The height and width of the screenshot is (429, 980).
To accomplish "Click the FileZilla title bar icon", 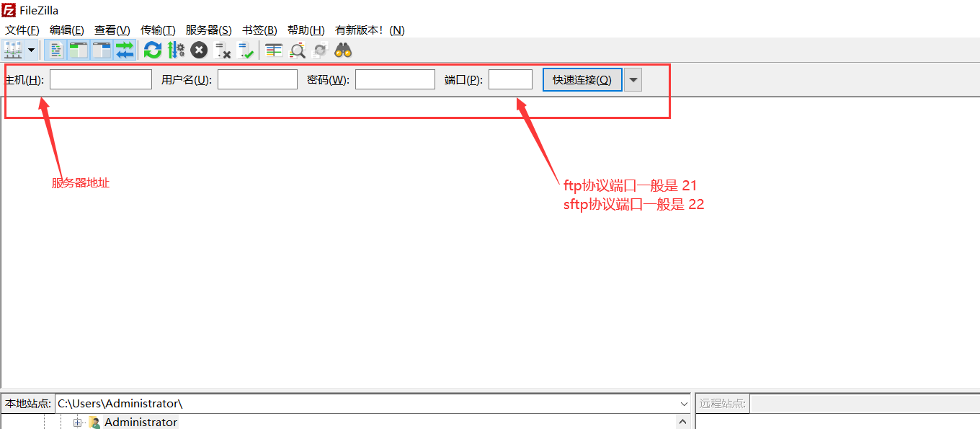I will [9, 10].
